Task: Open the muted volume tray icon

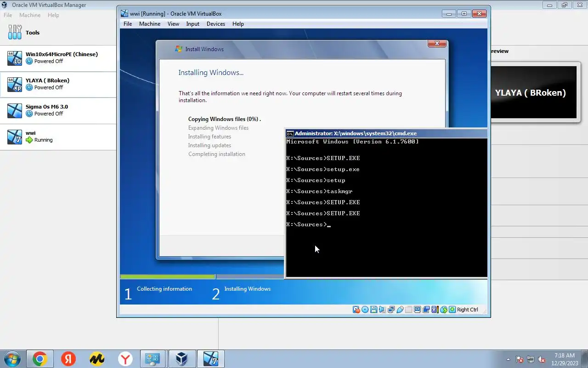Action: tap(542, 359)
